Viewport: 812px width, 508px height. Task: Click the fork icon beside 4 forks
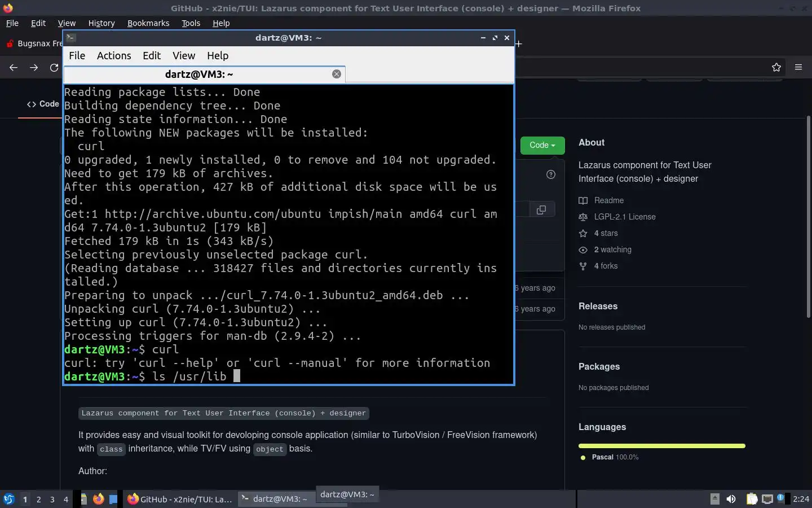click(x=583, y=266)
